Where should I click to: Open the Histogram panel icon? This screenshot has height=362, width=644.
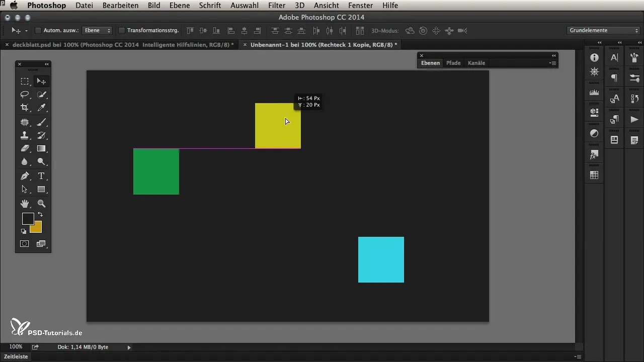(x=594, y=93)
